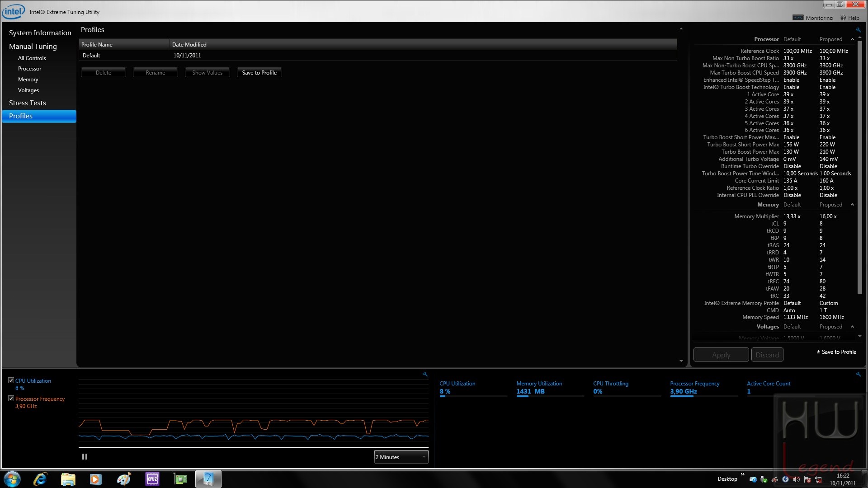The height and width of the screenshot is (488, 868).
Task: Open Manual Tuning section
Action: 33,46
